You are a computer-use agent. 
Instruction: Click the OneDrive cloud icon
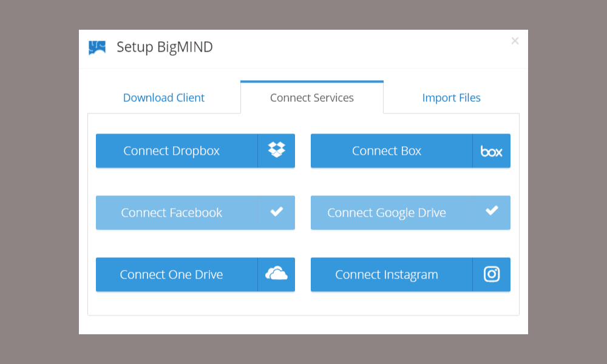point(276,274)
